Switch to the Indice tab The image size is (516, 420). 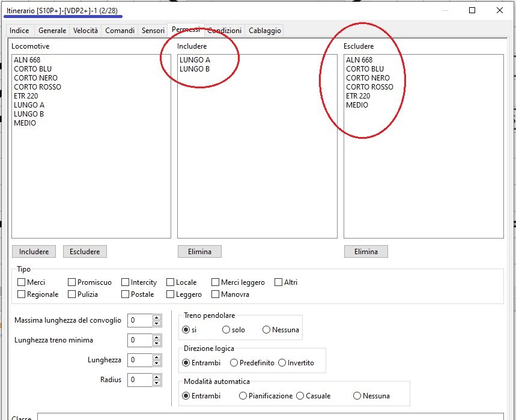pyautogui.click(x=19, y=31)
